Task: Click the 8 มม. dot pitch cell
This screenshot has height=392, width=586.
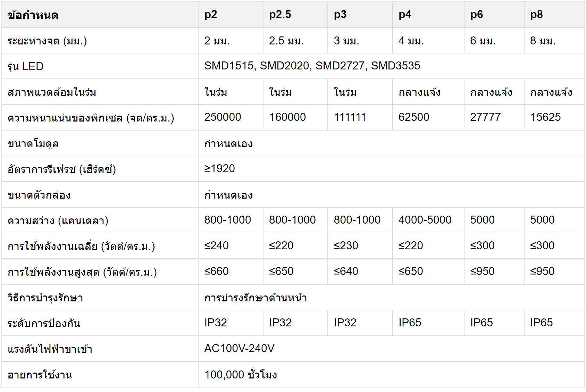Action: tap(554, 40)
